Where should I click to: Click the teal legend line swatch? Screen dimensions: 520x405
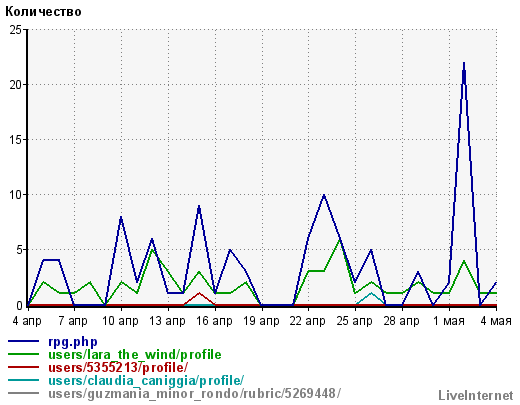click(23, 380)
